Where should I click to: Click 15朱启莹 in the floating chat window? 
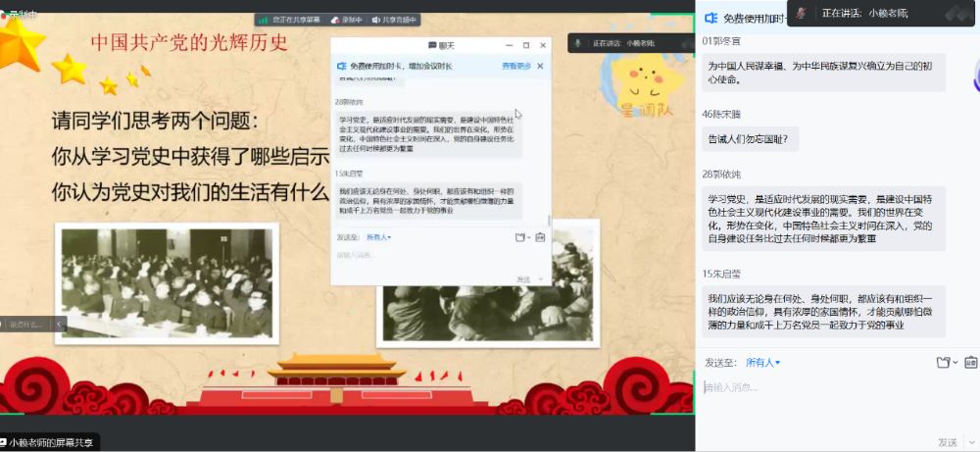[x=349, y=174]
